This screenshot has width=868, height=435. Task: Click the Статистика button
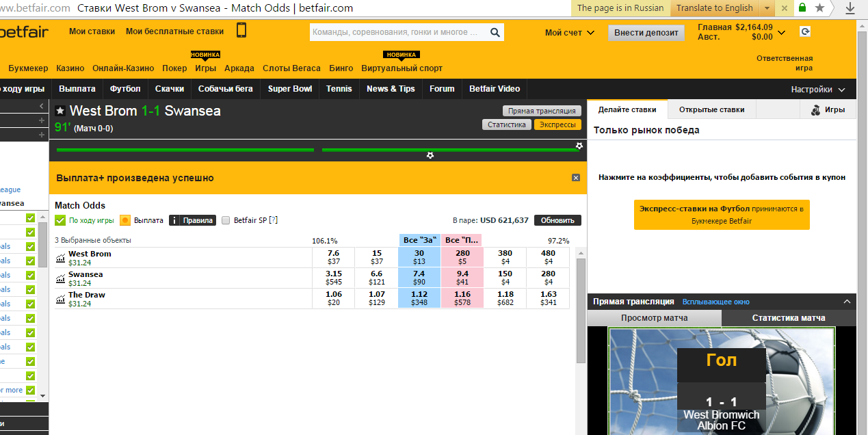click(x=507, y=124)
